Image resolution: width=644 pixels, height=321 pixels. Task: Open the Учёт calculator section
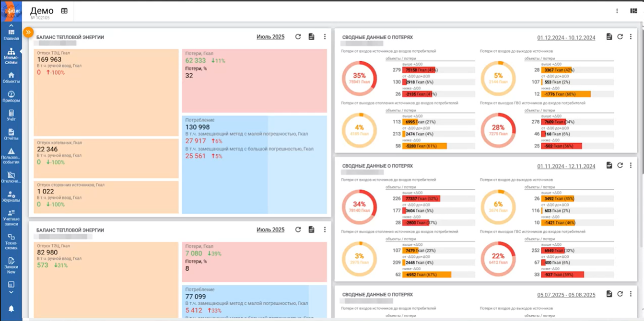pyautogui.click(x=11, y=115)
